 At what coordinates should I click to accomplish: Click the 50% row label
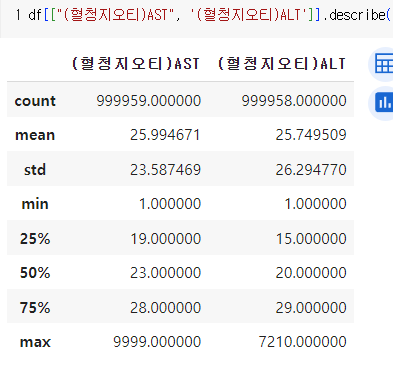pyautogui.click(x=35, y=273)
